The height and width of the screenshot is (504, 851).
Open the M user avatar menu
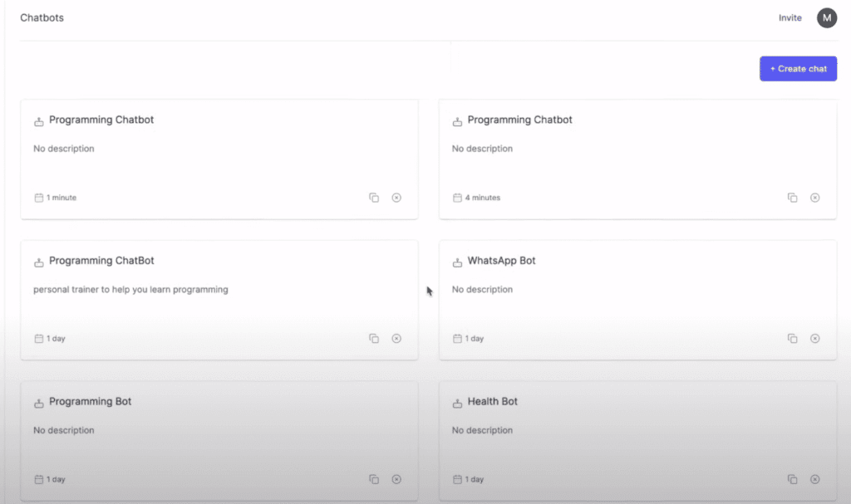click(x=826, y=17)
